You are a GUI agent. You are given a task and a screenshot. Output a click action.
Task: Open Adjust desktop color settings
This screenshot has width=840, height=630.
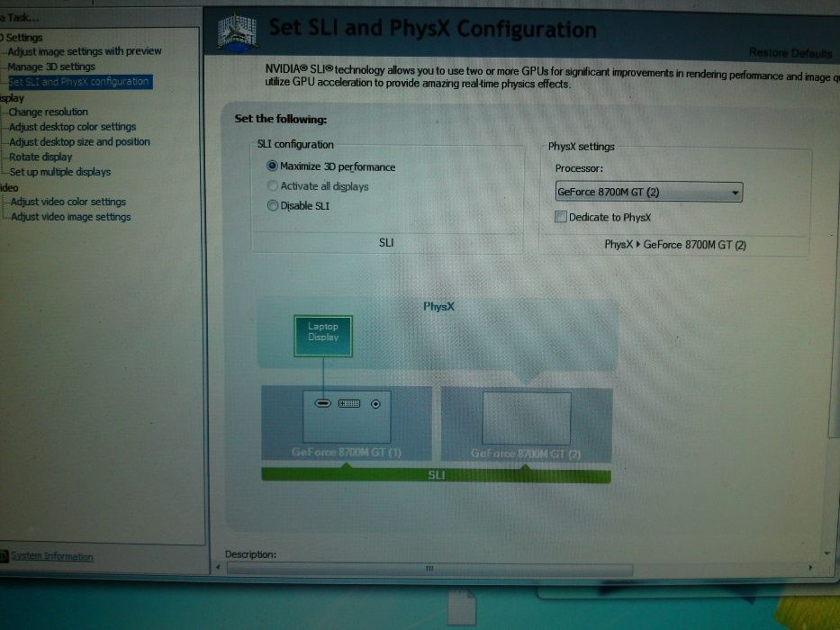pyautogui.click(x=72, y=126)
